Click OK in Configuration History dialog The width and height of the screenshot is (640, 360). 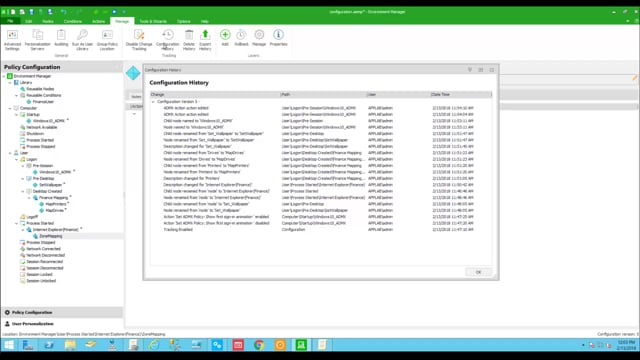(x=478, y=272)
